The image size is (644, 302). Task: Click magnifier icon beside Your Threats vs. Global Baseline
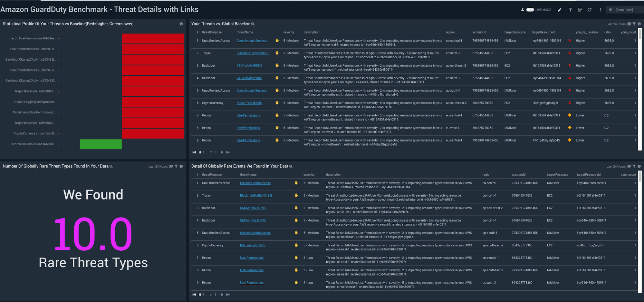253,24
